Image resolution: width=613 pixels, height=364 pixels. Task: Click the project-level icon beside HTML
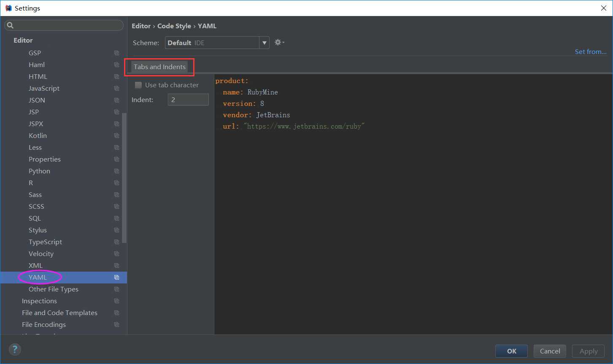116,77
